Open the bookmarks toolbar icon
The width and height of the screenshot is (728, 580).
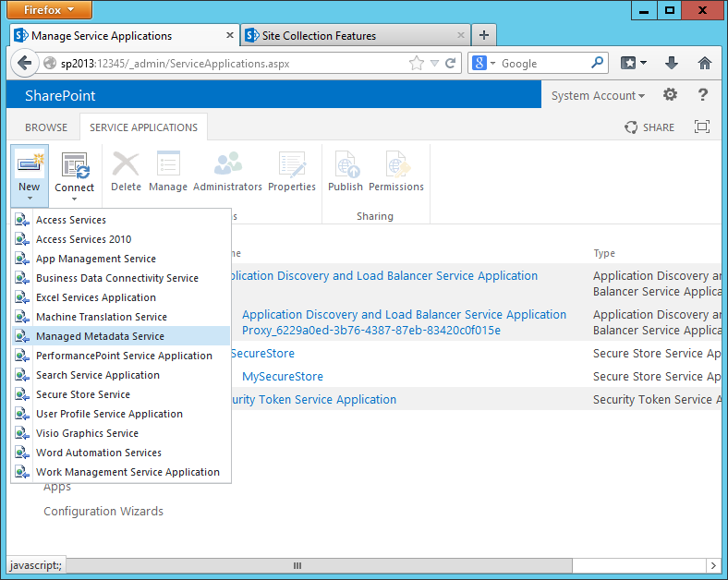(x=628, y=63)
